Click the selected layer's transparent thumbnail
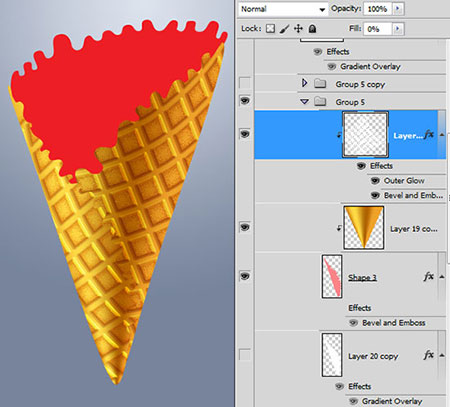The width and height of the screenshot is (450, 407). coord(365,134)
